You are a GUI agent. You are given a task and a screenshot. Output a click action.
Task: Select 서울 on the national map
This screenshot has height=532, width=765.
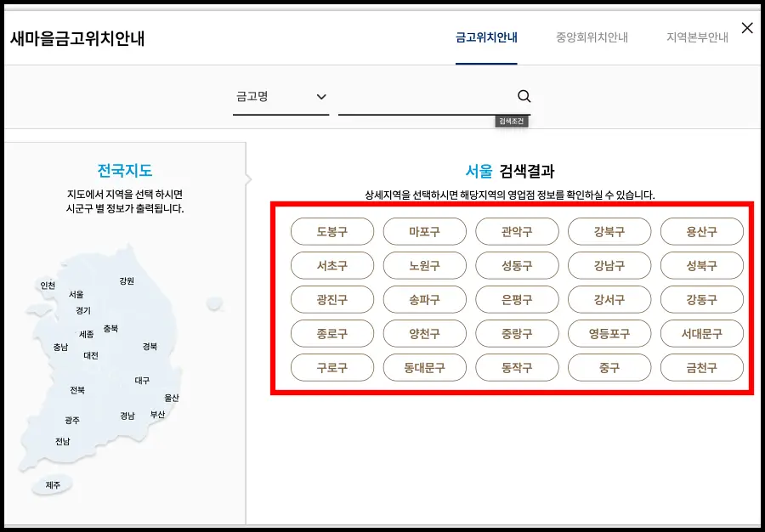pos(76,295)
